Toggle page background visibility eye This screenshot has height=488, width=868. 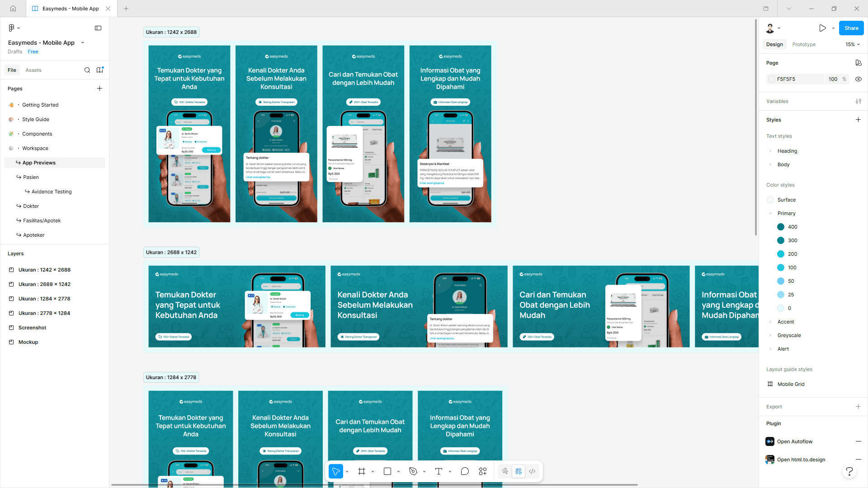(858, 79)
